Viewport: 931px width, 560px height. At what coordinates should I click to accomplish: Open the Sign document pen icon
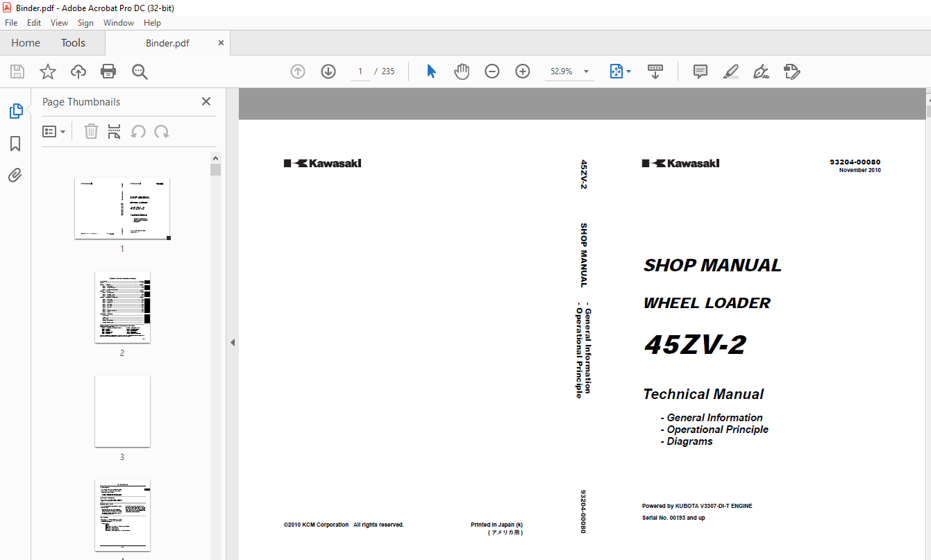point(761,71)
